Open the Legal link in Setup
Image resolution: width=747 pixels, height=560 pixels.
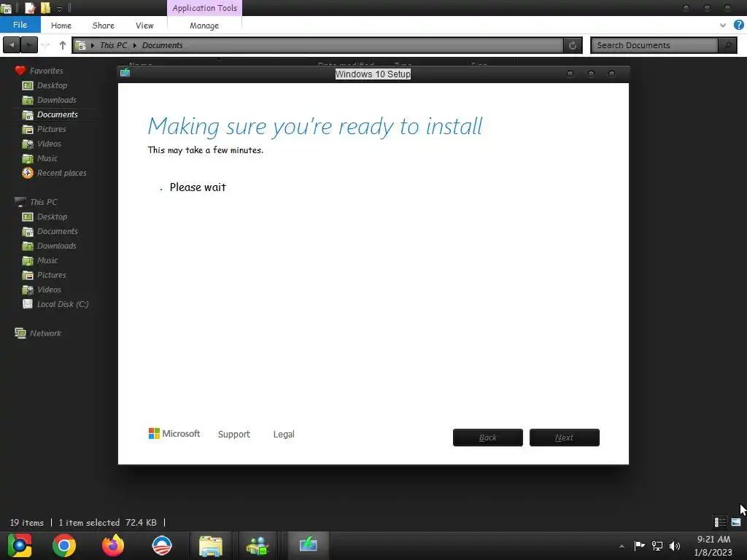pos(284,435)
